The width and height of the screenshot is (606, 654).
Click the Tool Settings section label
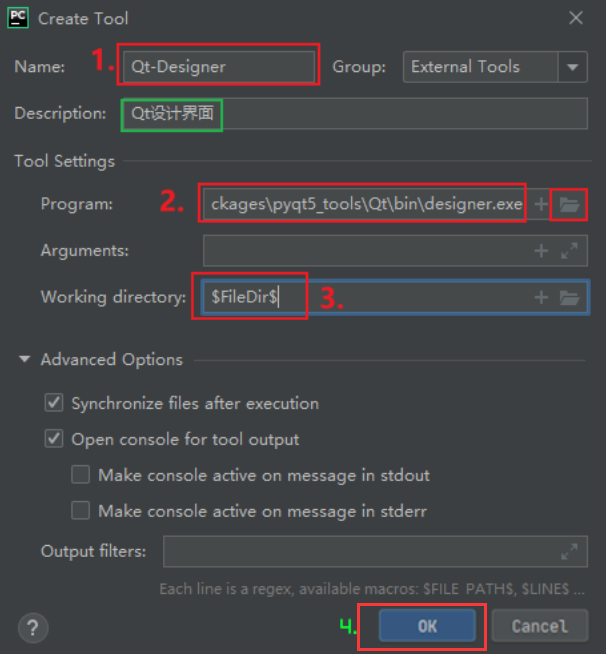point(65,161)
